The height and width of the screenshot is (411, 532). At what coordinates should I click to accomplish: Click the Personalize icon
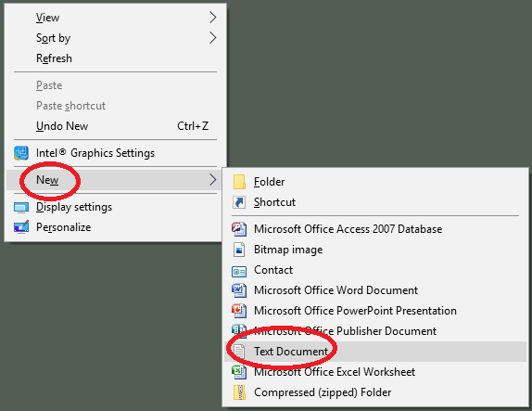coord(21,227)
